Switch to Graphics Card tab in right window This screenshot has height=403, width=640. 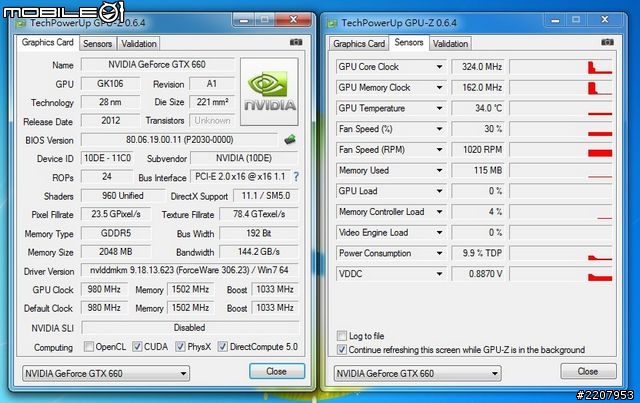359,44
